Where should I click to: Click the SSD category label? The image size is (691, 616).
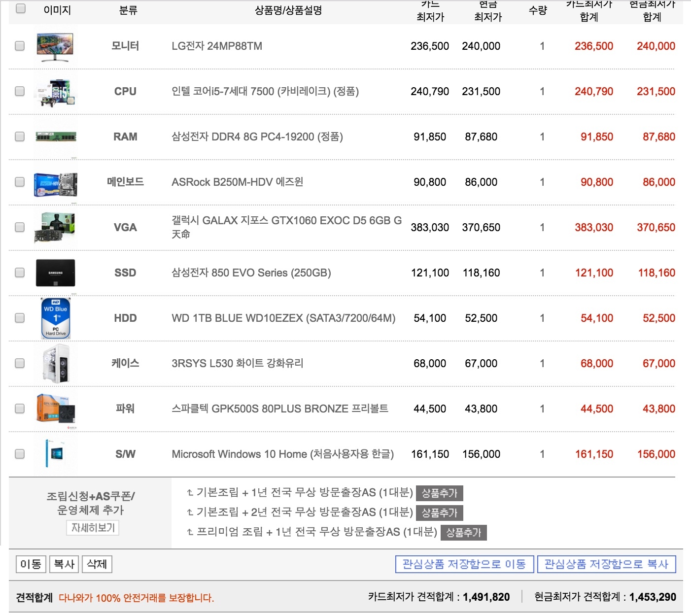point(125,273)
